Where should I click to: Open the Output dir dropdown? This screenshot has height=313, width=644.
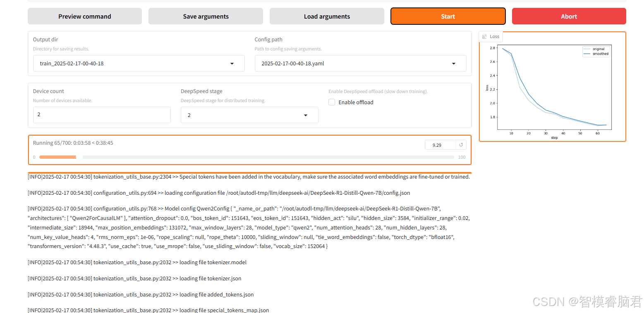(139, 64)
